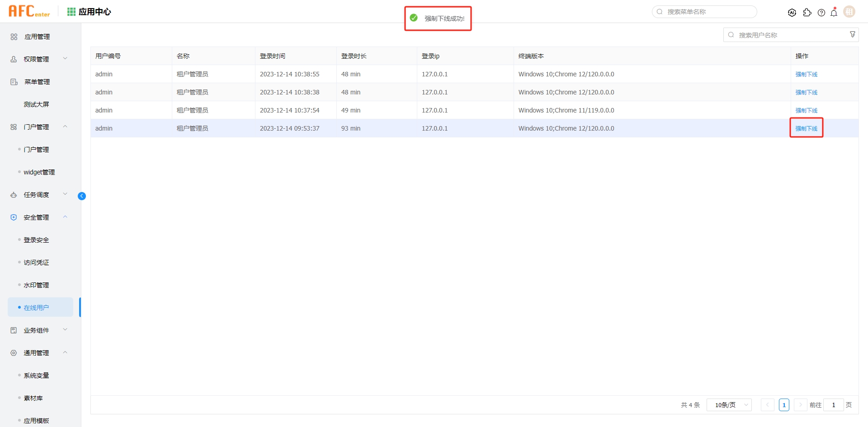Open the 10条/页 page size dropdown
This screenshot has width=868, height=427.
point(729,405)
